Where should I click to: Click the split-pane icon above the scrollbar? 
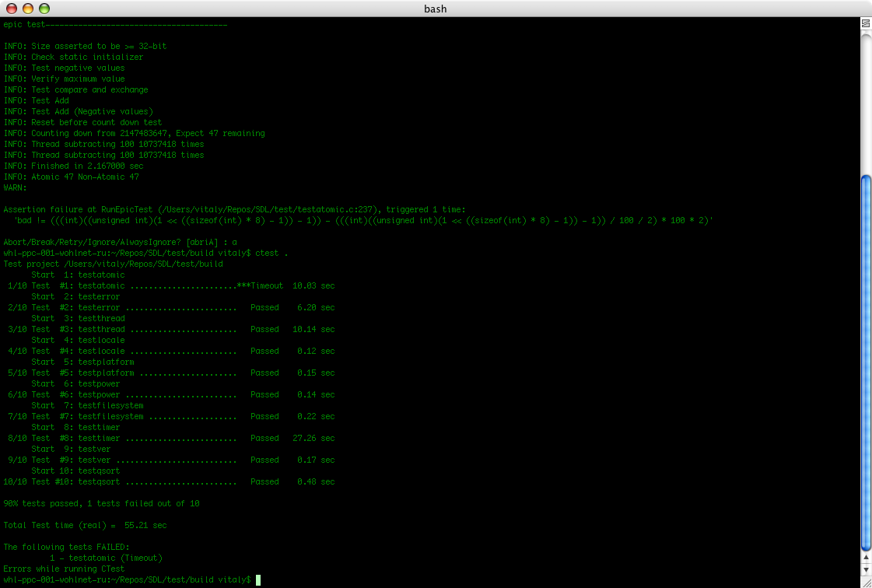(x=864, y=23)
